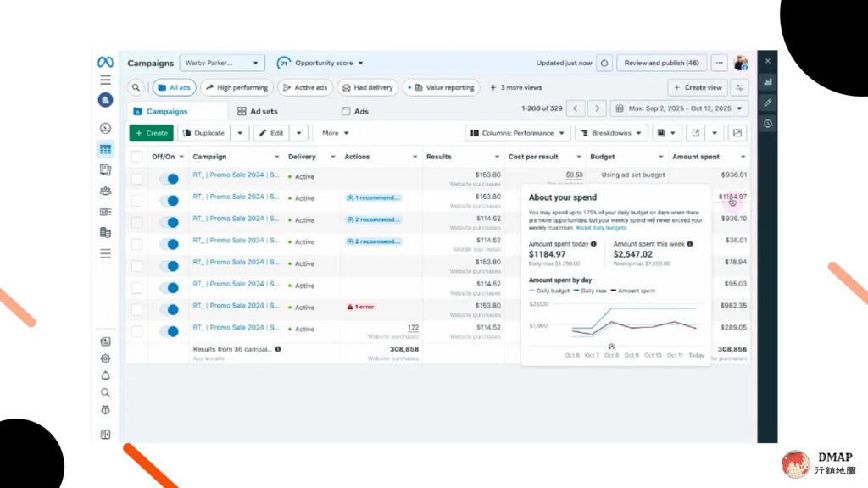868x488 pixels.
Task: Switch to the Ads tab
Action: click(355, 111)
